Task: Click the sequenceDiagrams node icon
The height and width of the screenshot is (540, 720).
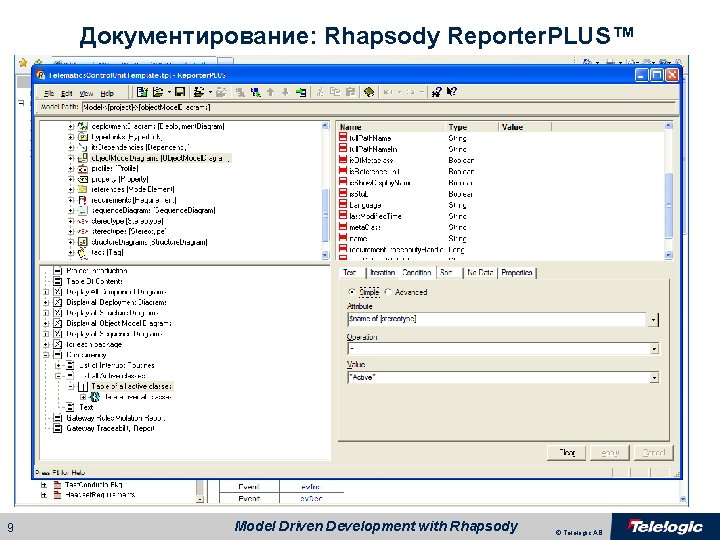Action: point(83,210)
